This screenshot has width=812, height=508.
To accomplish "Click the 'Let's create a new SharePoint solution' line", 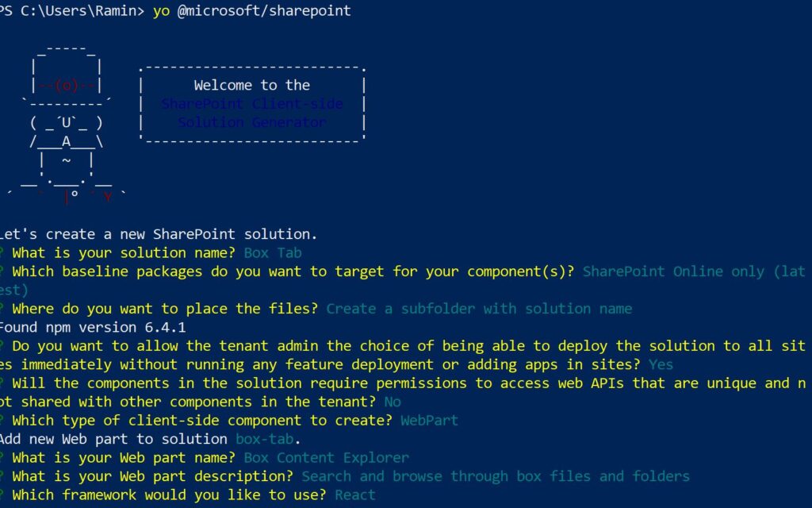I will [159, 234].
